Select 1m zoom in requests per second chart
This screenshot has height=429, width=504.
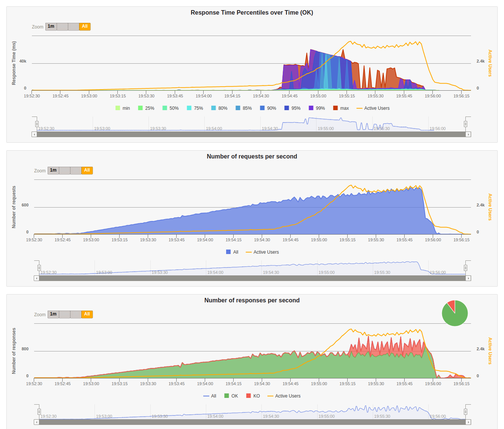tap(53, 170)
